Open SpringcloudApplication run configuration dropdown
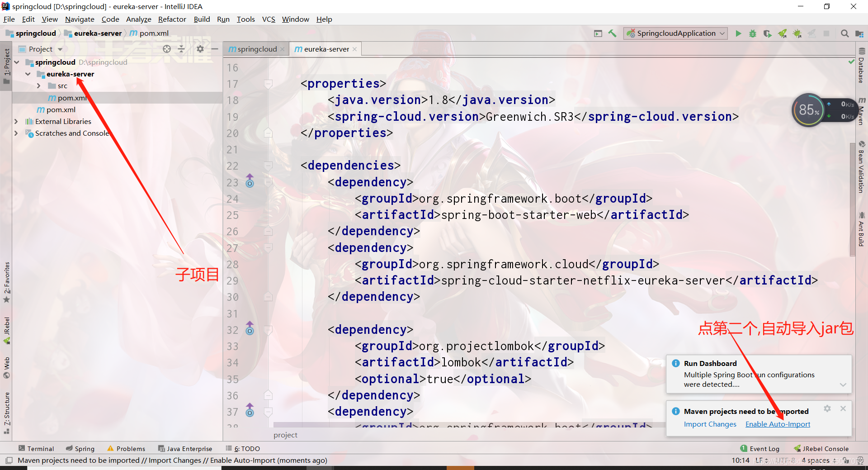Screen dimensions: 868x470 676,33
